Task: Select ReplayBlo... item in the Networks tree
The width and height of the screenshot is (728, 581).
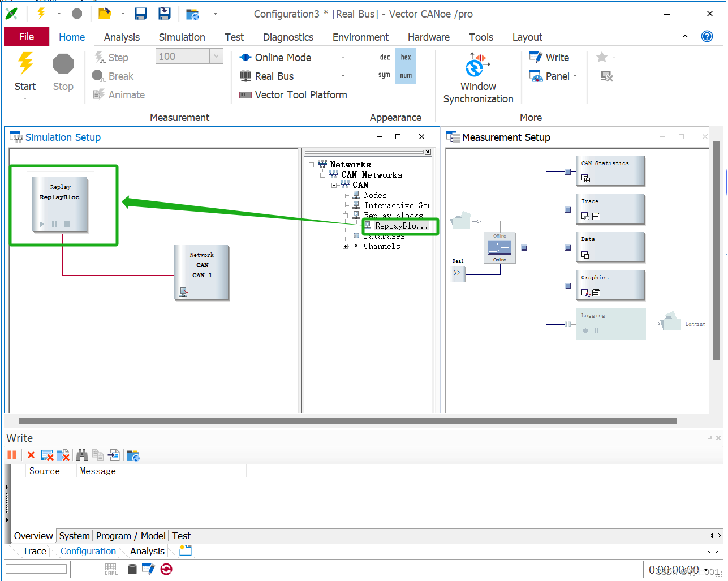Action: 400,226
